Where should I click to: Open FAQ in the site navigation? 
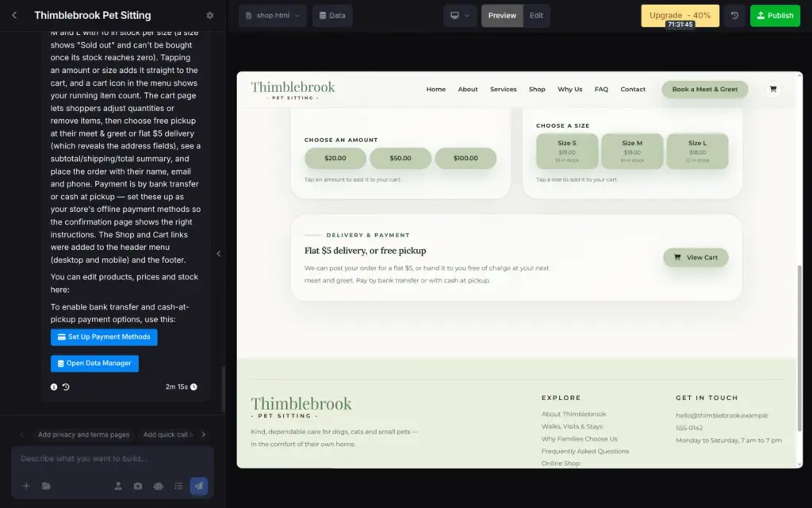(x=601, y=89)
